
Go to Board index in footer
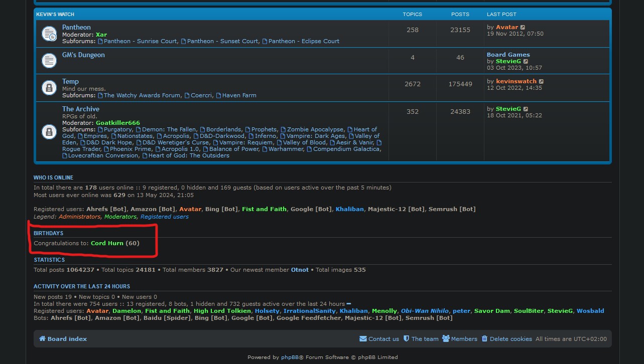(x=63, y=339)
